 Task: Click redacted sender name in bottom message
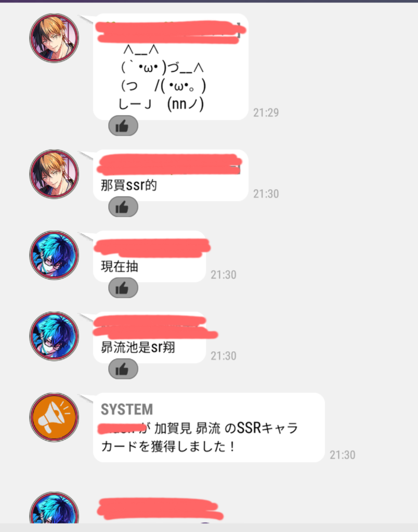tap(160, 509)
